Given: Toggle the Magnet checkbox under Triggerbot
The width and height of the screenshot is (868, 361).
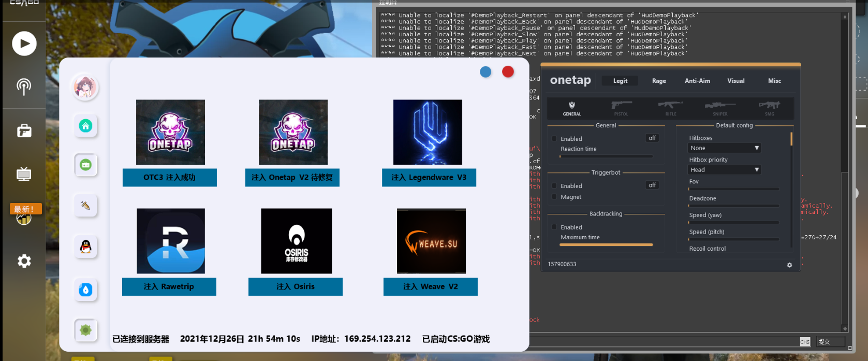Looking at the screenshot, I should (554, 197).
